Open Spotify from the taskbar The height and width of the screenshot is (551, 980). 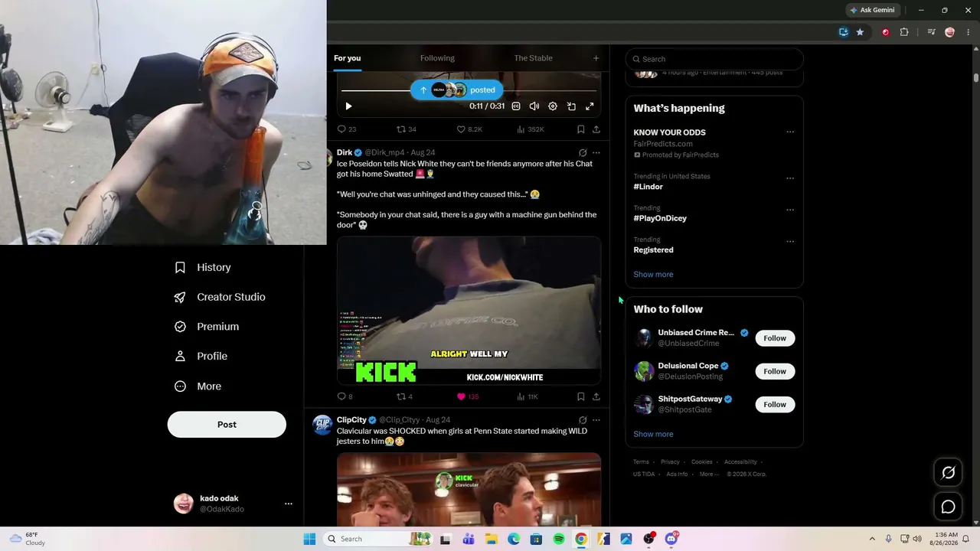(x=559, y=539)
